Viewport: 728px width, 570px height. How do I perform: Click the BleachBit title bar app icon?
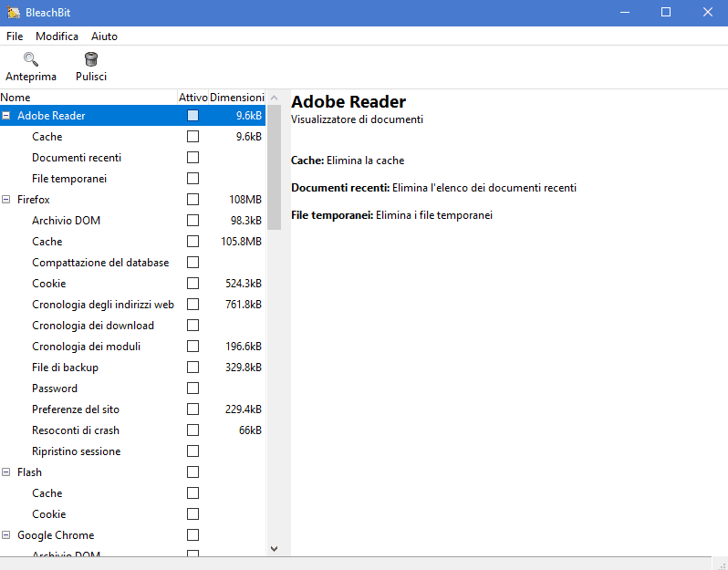[x=14, y=12]
